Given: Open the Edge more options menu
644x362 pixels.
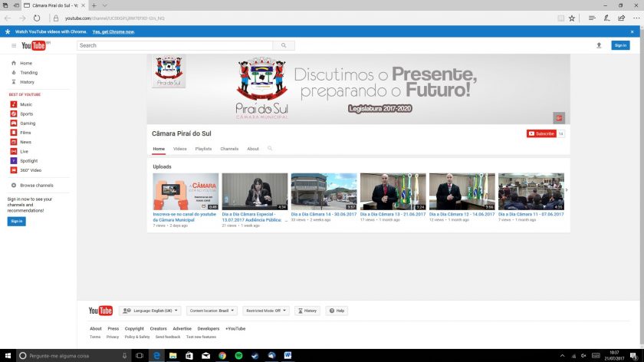Looking at the screenshot, I should 636,18.
